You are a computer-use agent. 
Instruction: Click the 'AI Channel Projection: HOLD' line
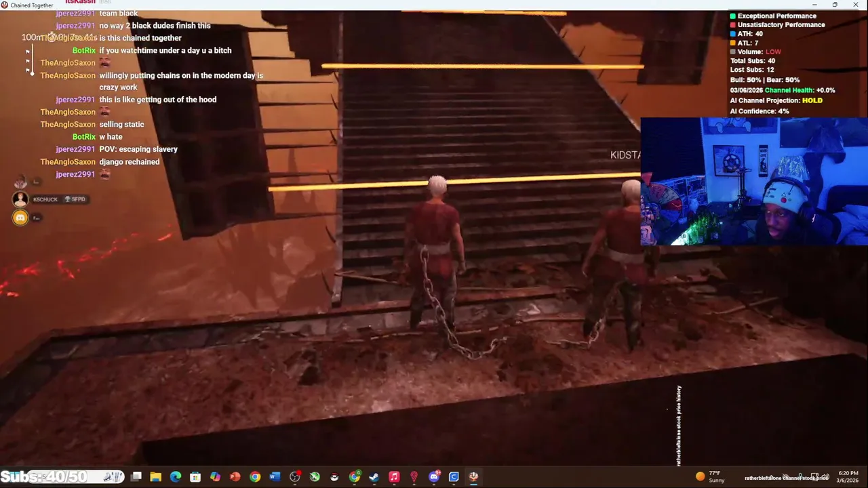click(776, 100)
